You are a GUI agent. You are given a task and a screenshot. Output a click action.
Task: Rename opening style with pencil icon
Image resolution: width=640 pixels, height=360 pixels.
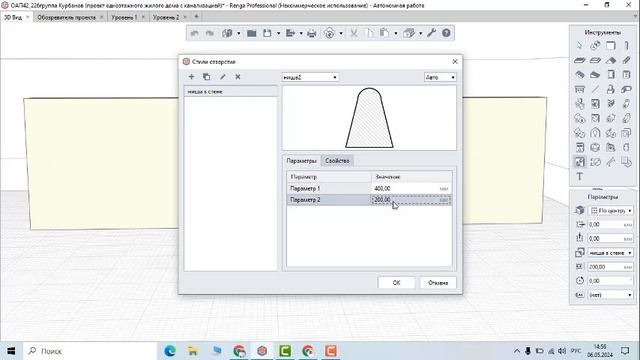pyautogui.click(x=222, y=77)
